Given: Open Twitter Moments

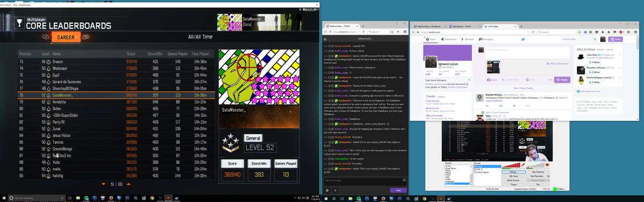Looking at the screenshot, I should (468, 39).
